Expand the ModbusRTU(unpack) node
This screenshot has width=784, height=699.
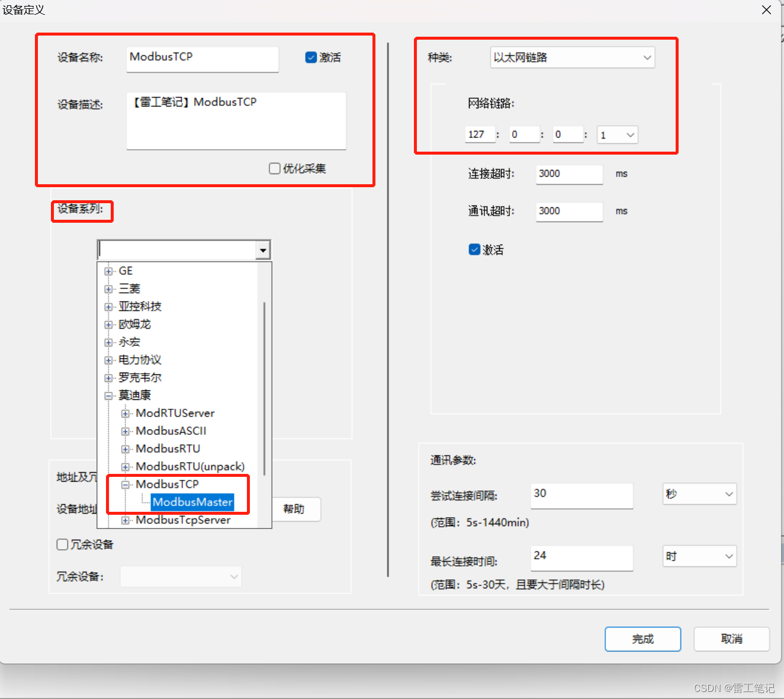click(126, 466)
